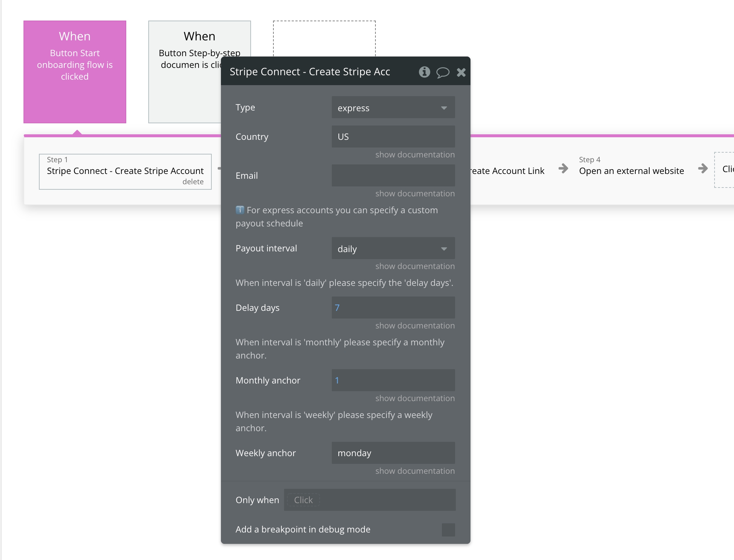Screen dimensions: 734x560
Task: Show documentation under Delay days
Action: click(415, 326)
